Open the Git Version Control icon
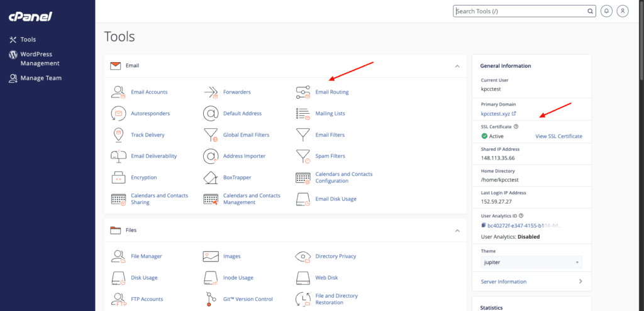644x311 pixels. (211, 299)
